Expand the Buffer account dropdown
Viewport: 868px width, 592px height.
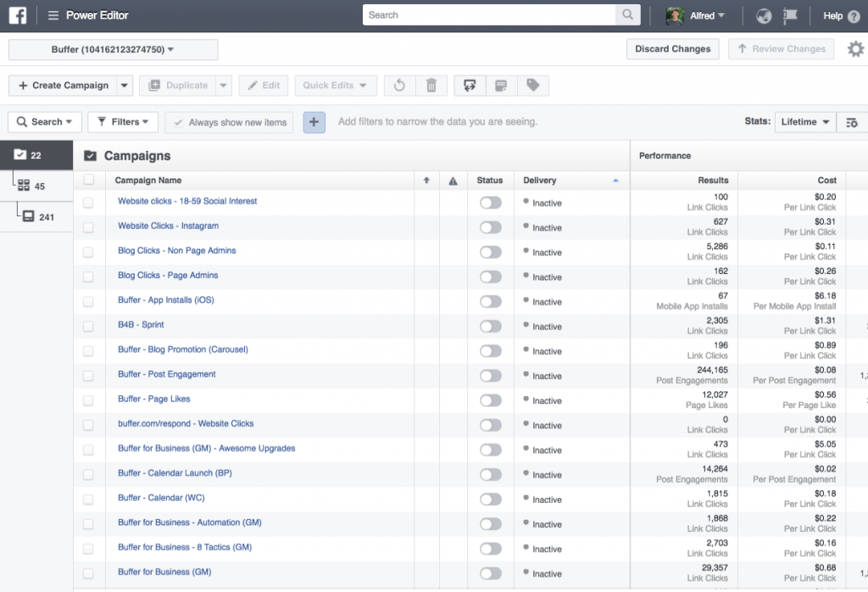click(113, 50)
